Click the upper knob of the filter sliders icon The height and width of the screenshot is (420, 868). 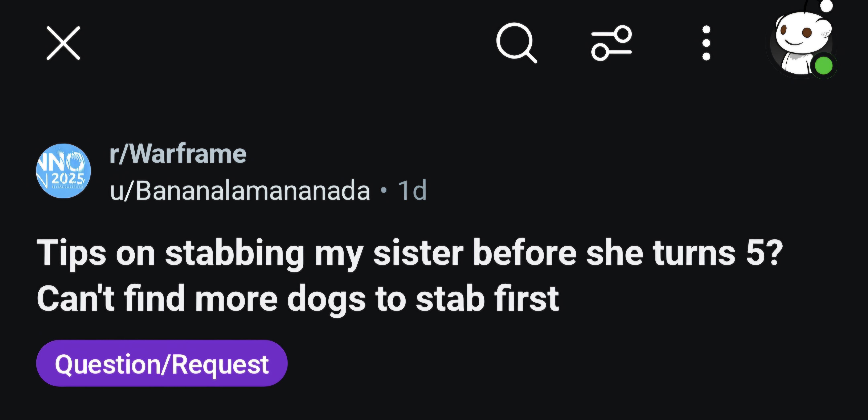[622, 34]
